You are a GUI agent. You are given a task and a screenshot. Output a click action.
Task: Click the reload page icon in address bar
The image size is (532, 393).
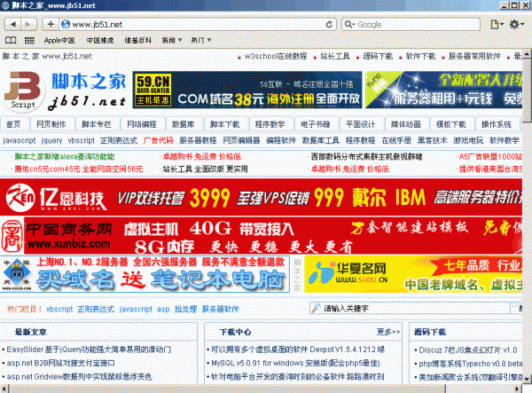(x=329, y=25)
